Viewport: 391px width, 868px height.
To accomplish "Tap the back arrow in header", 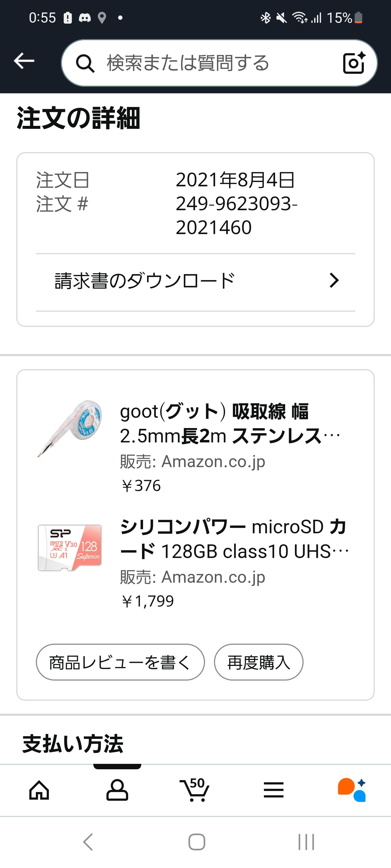I will coord(24,61).
